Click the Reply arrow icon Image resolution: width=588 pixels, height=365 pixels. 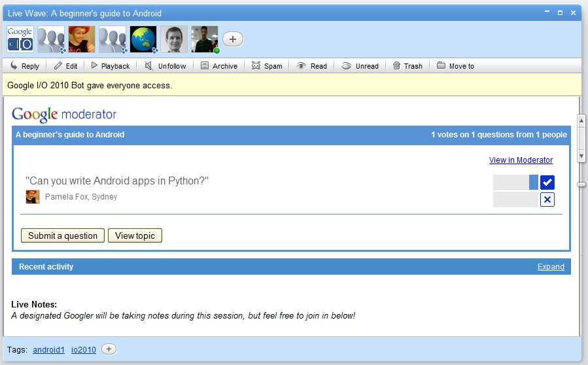pyautogui.click(x=14, y=66)
